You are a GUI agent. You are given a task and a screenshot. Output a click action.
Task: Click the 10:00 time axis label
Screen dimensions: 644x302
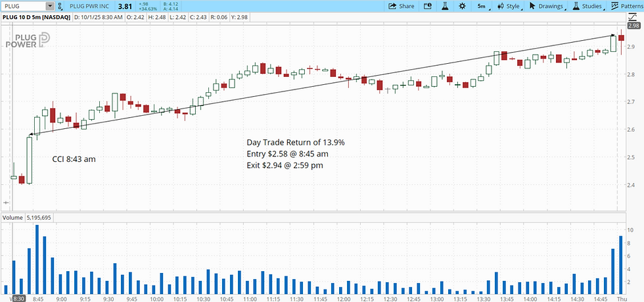click(x=157, y=299)
